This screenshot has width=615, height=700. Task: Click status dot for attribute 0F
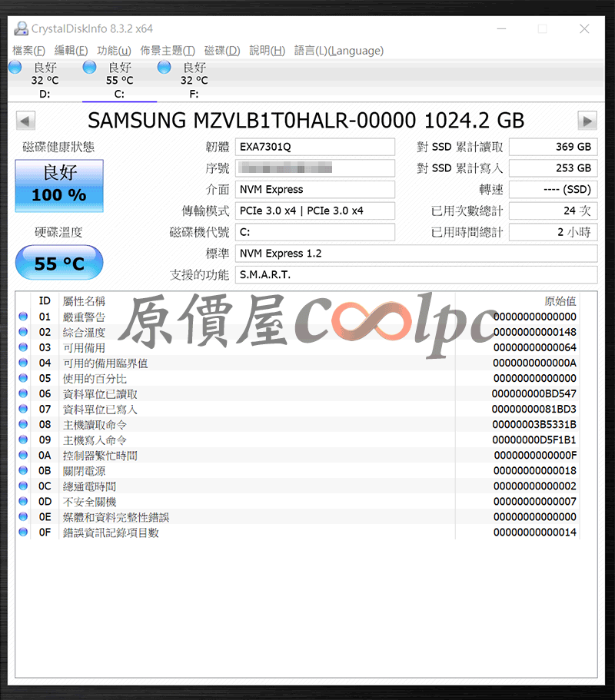(23, 532)
